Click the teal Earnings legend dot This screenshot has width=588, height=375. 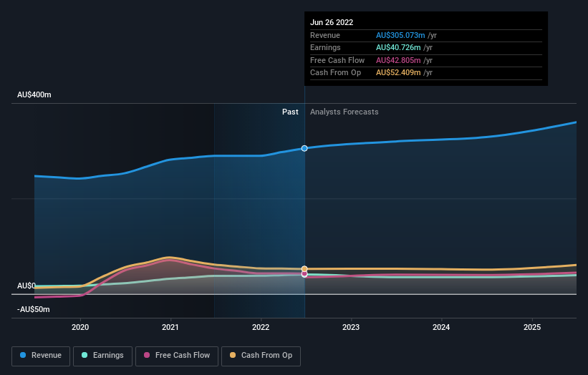85,355
